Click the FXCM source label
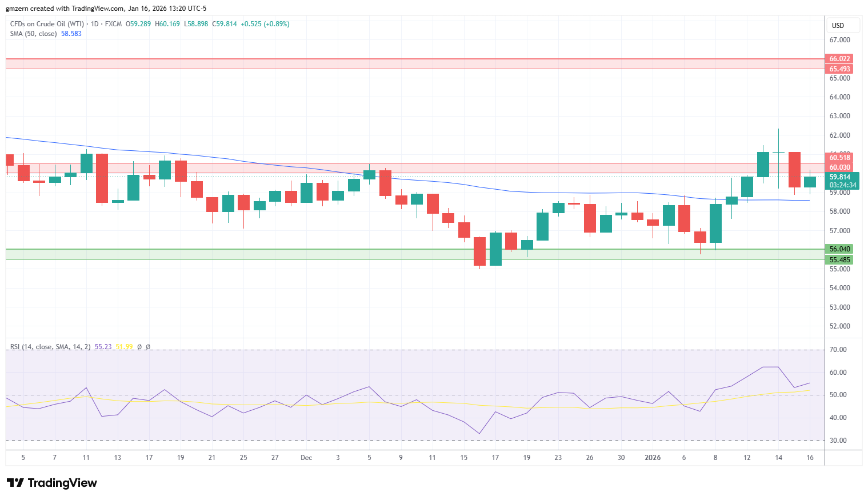868x500 pixels. click(113, 24)
